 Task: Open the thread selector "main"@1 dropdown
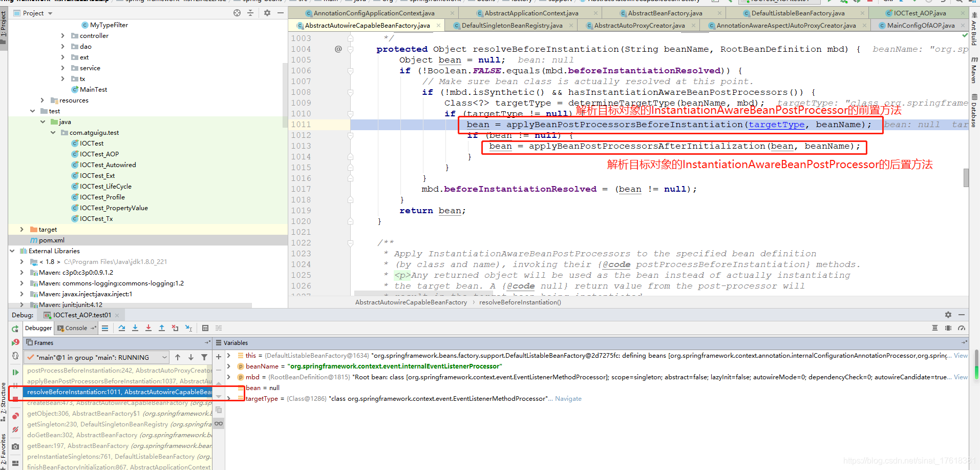coord(97,357)
